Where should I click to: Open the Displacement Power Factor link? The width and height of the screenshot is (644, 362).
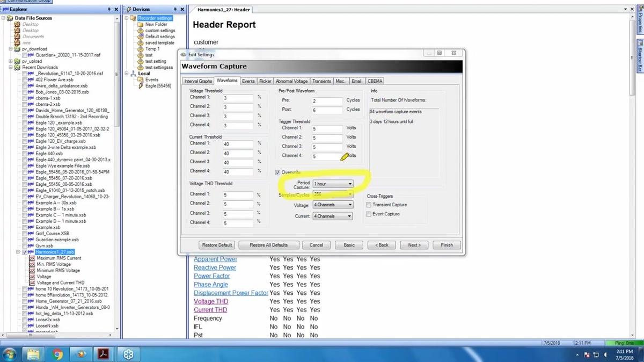(x=231, y=293)
